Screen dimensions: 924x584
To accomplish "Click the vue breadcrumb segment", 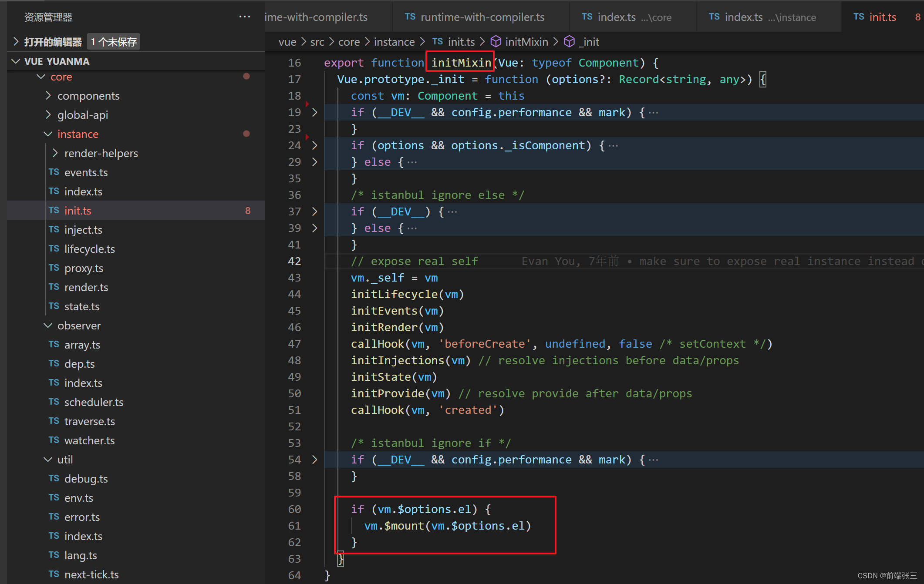I will 287,42.
